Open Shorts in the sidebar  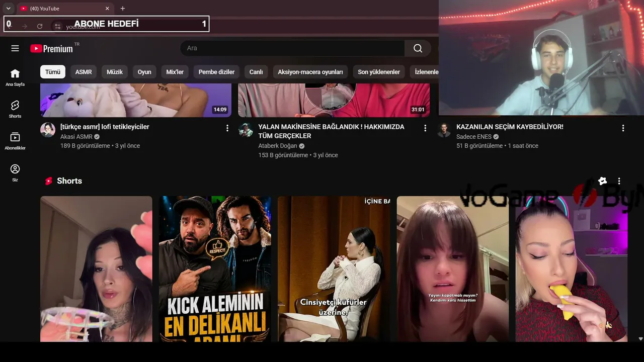[15, 109]
